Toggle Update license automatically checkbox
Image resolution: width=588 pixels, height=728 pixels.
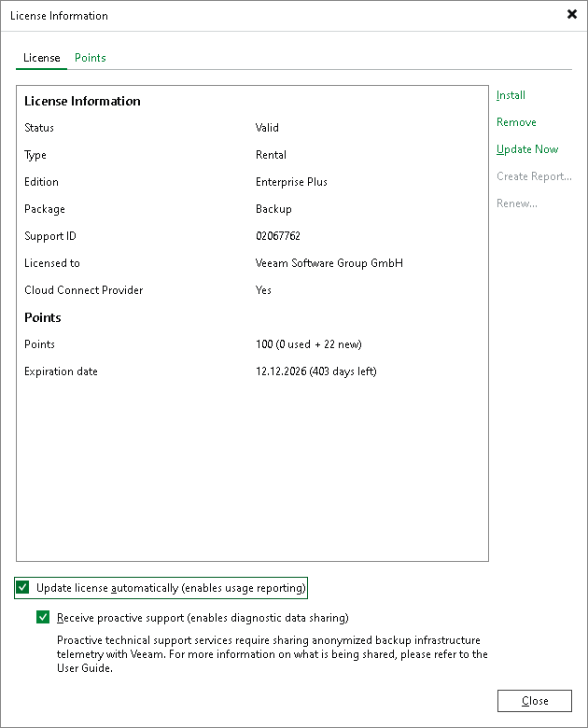22,587
